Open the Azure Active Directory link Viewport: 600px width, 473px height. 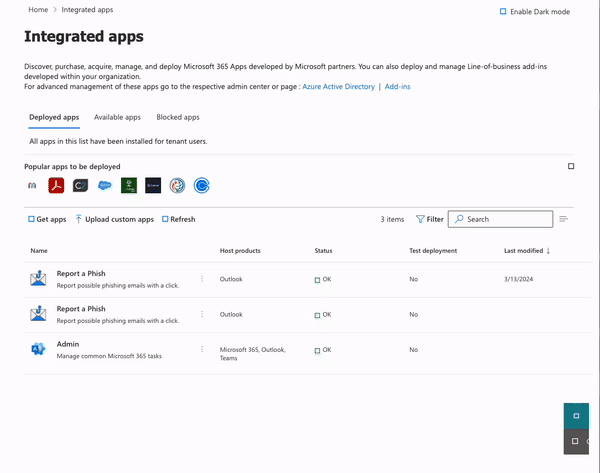pyautogui.click(x=339, y=86)
